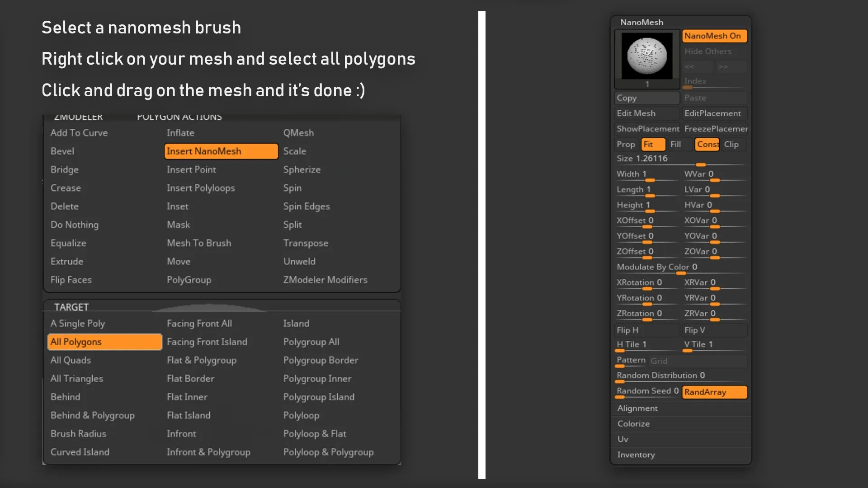Click the Copy button in NanoMesh panel
This screenshot has height=488, width=868.
tap(646, 98)
